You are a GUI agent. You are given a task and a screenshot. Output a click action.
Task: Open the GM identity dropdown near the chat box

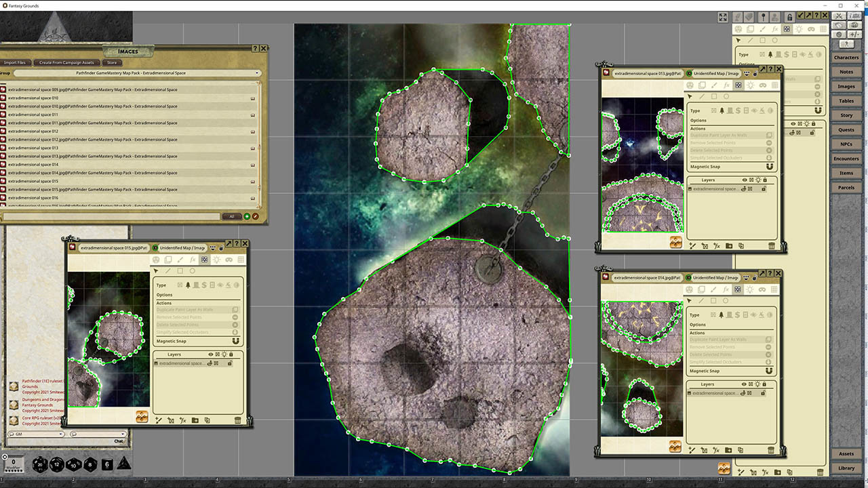click(x=60, y=434)
